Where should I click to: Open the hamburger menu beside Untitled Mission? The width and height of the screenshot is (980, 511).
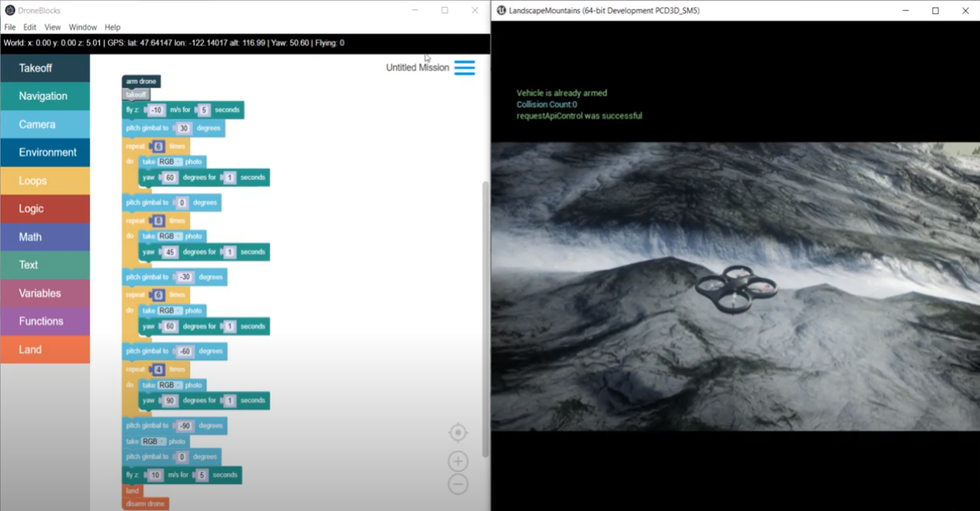464,68
